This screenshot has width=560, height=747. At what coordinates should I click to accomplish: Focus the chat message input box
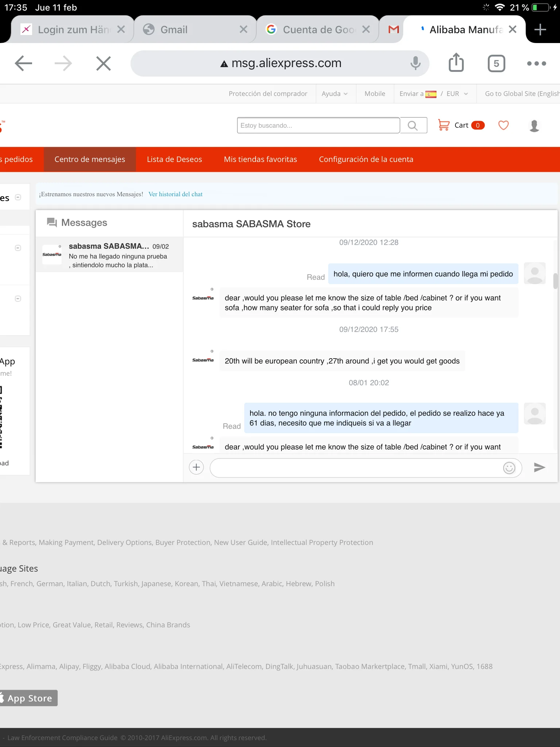[366, 468]
